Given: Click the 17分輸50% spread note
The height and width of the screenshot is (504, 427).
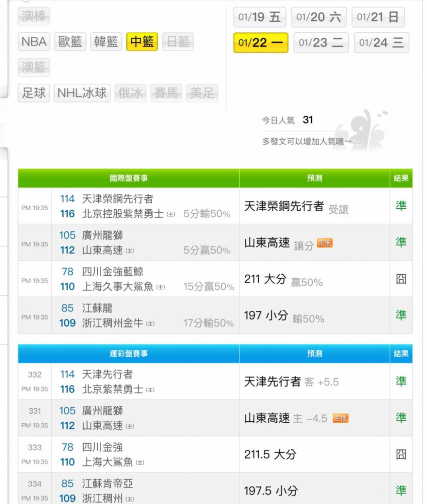Looking at the screenshot, I should click(x=208, y=323).
